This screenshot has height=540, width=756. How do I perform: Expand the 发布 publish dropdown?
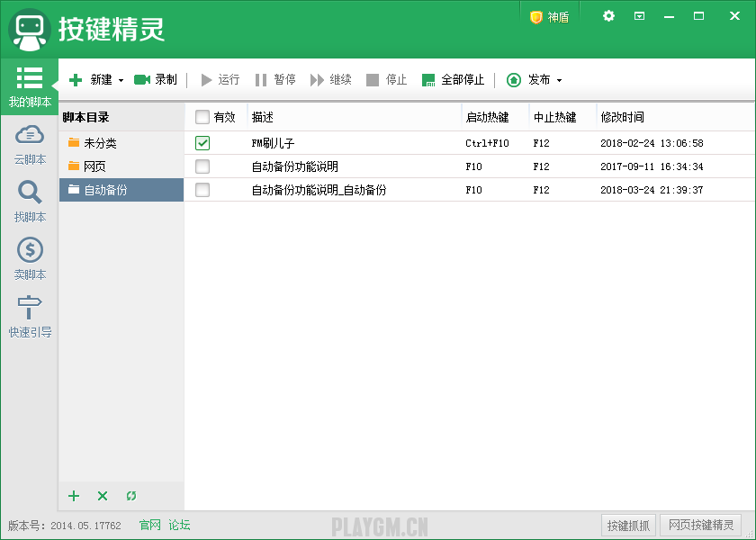click(x=558, y=81)
